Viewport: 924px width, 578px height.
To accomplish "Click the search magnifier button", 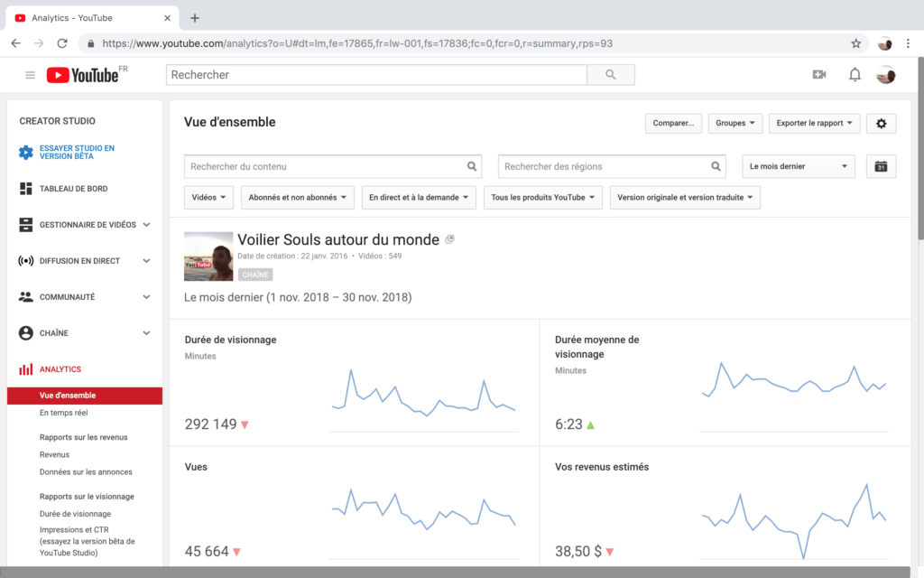I will click(x=611, y=75).
